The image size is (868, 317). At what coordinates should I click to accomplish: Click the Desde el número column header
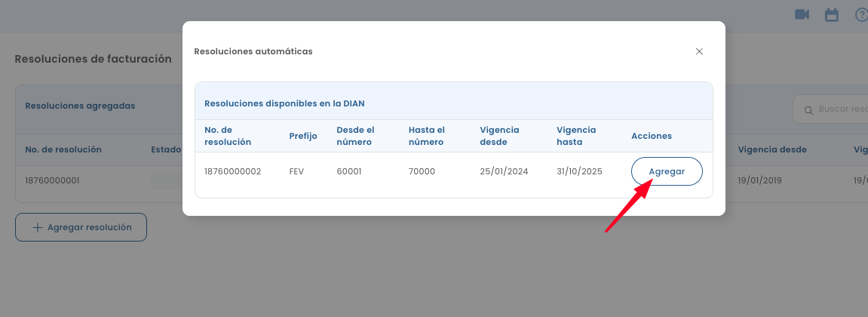[355, 136]
